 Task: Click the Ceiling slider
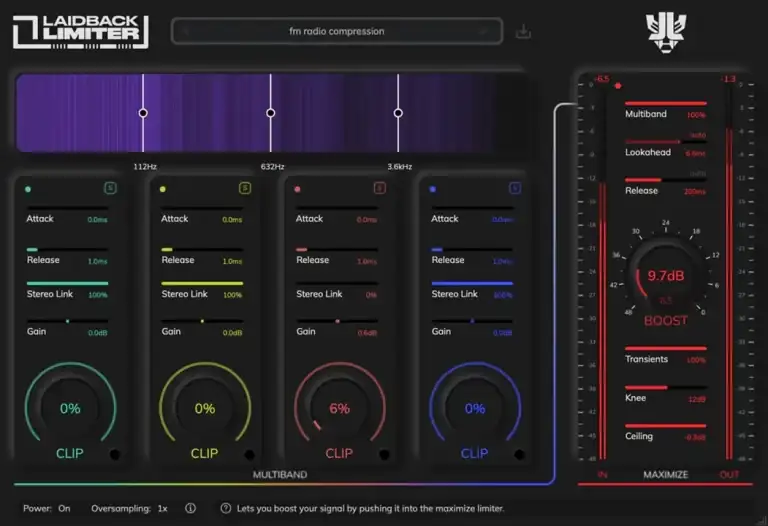click(x=666, y=426)
